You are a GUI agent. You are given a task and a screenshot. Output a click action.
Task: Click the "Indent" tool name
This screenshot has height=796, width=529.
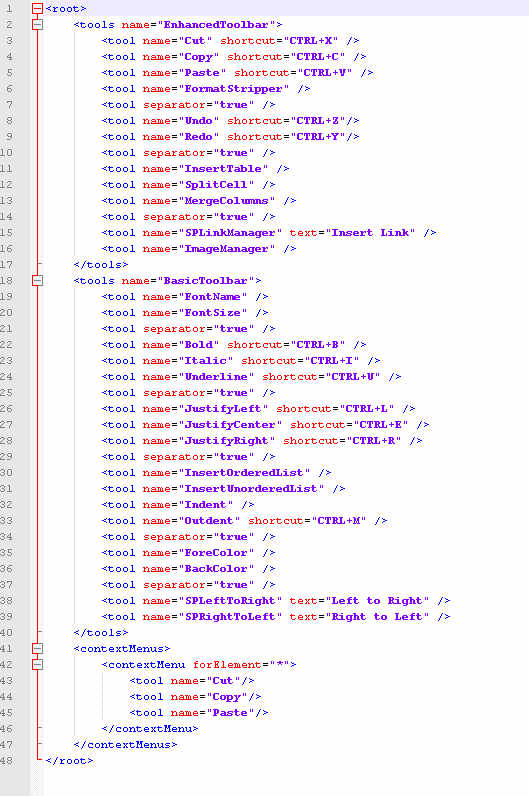coord(206,504)
